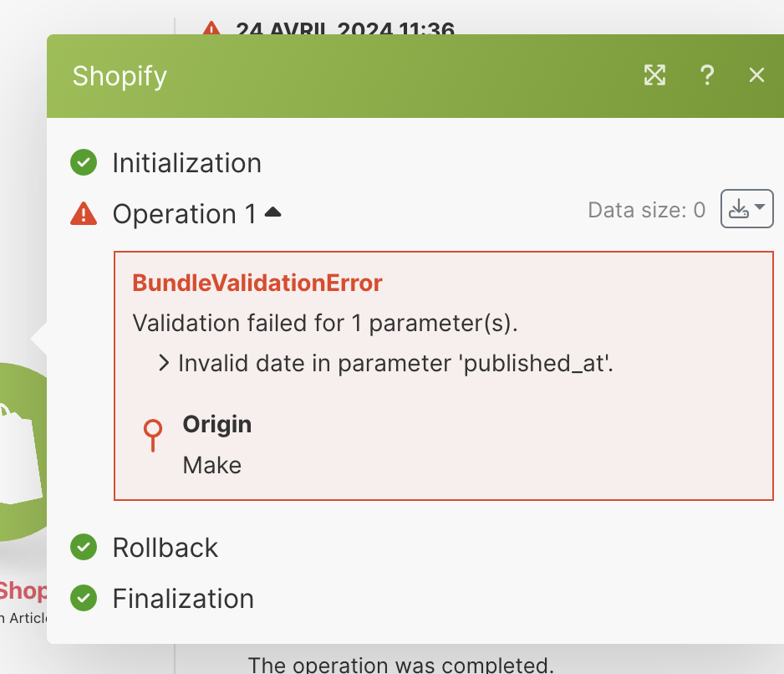This screenshot has width=784, height=674.
Task: Collapse the Operation 1 section arrow
Action: [272, 213]
